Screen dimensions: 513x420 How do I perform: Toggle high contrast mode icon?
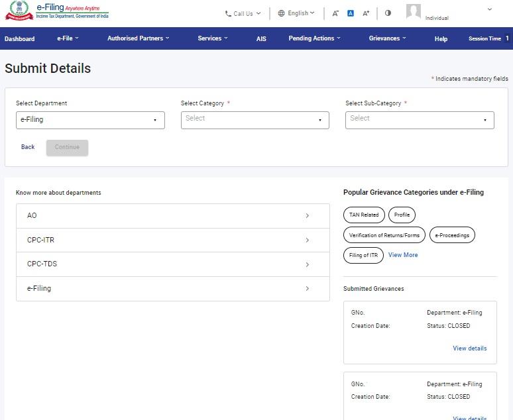tap(388, 13)
